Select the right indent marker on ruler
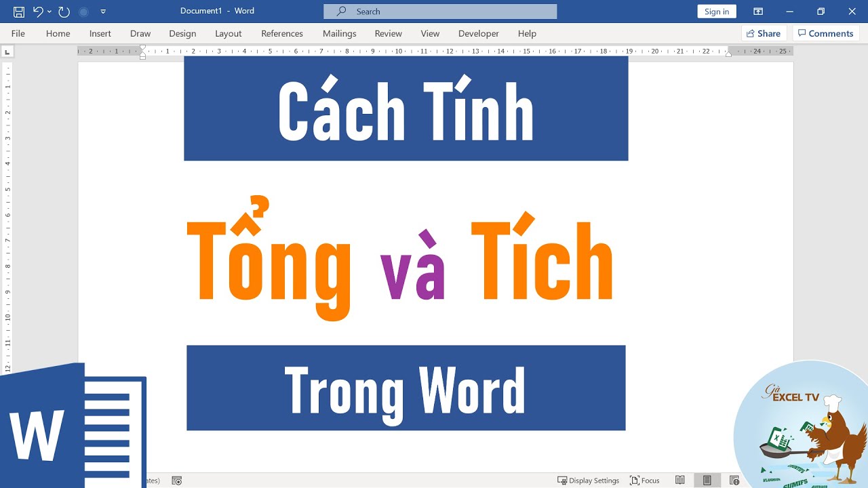 pos(728,54)
